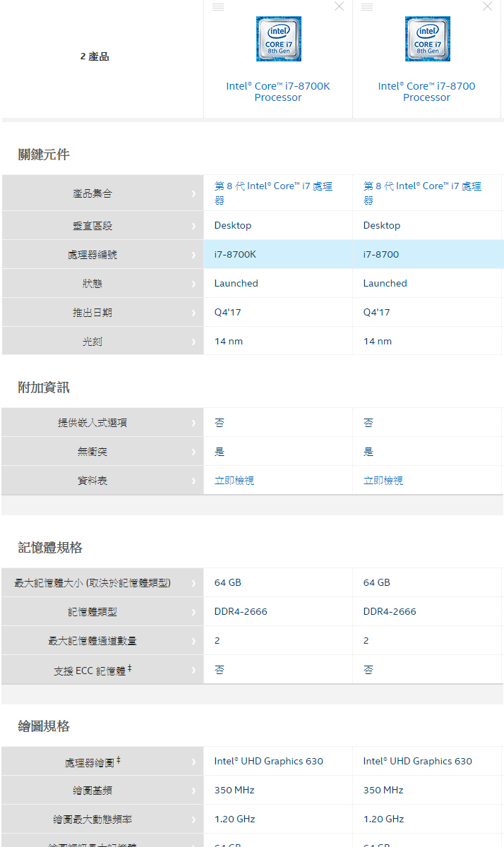Click the 2 產品 count label
The height and width of the screenshot is (847, 504).
(x=95, y=56)
